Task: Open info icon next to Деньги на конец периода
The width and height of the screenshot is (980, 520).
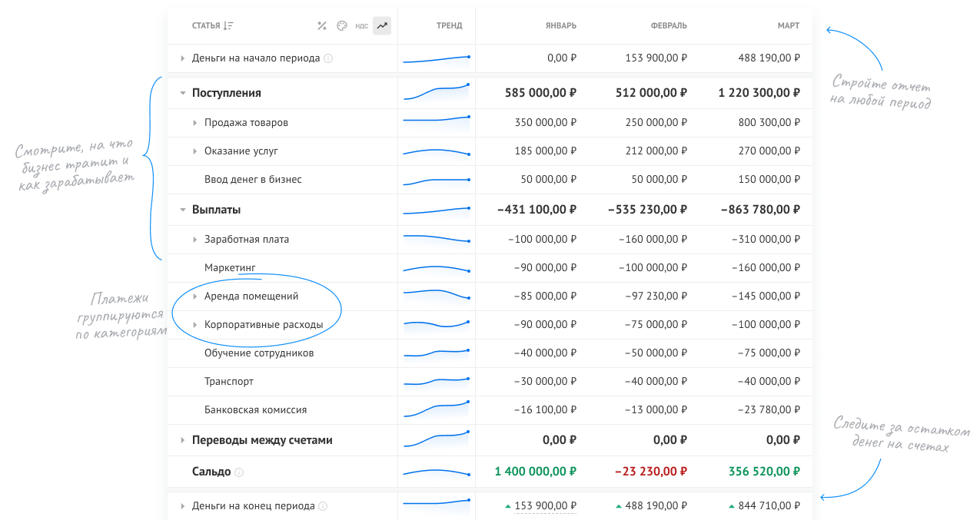Action: click(x=323, y=507)
